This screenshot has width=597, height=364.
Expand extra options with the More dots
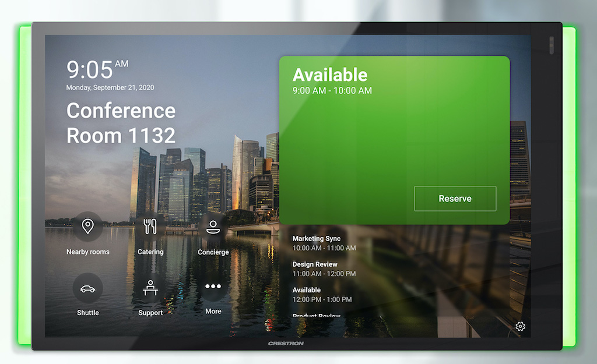pos(213,287)
